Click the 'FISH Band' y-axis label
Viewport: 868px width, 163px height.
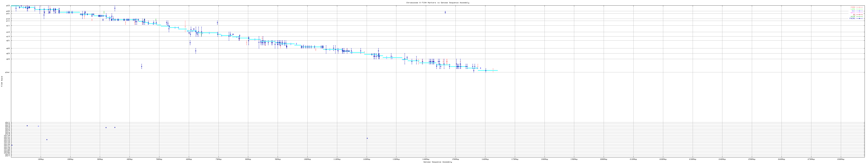2,81
